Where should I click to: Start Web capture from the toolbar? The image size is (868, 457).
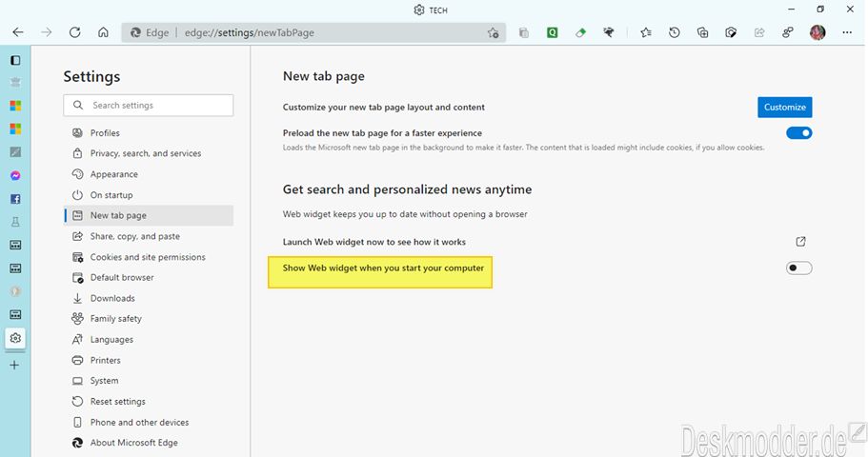point(731,32)
